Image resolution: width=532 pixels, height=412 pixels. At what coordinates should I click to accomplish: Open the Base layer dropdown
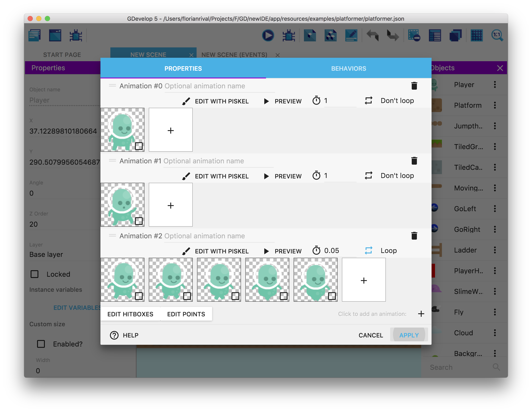[x=65, y=254]
